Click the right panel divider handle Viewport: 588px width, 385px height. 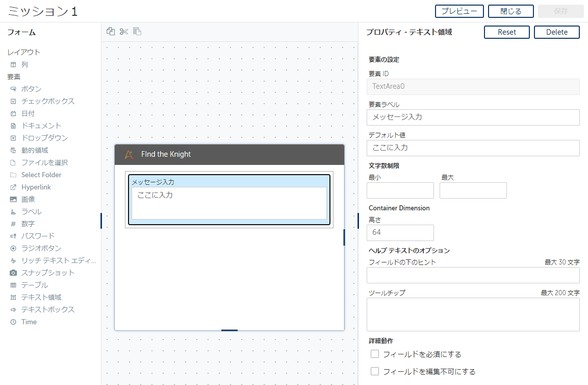[x=358, y=221]
